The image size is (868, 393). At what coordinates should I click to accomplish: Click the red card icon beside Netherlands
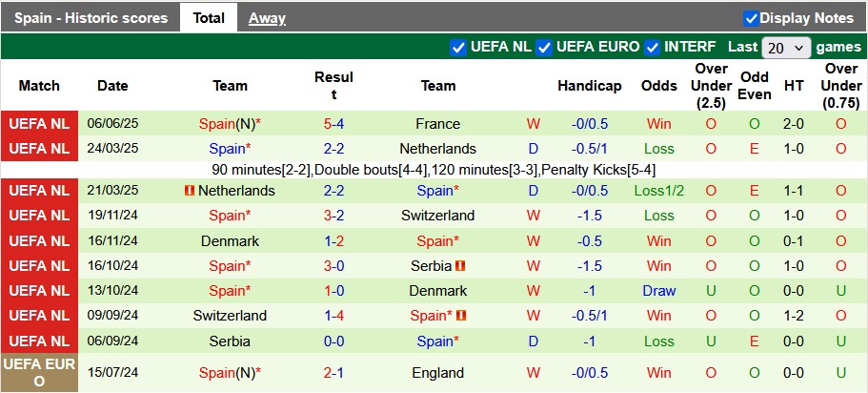(x=189, y=191)
